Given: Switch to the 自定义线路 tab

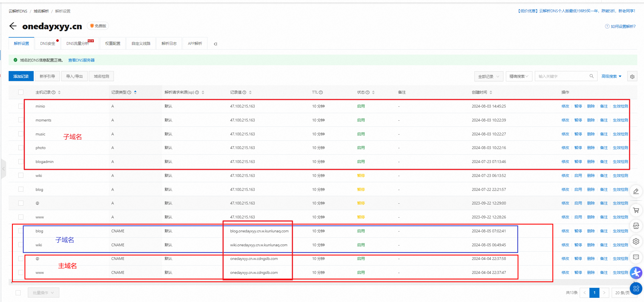Looking at the screenshot, I should pos(141,43).
